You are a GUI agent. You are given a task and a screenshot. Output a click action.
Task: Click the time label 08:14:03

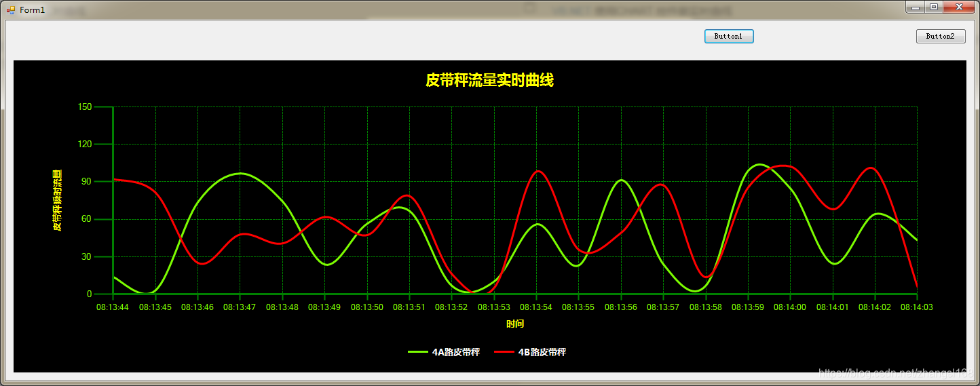[917, 307]
